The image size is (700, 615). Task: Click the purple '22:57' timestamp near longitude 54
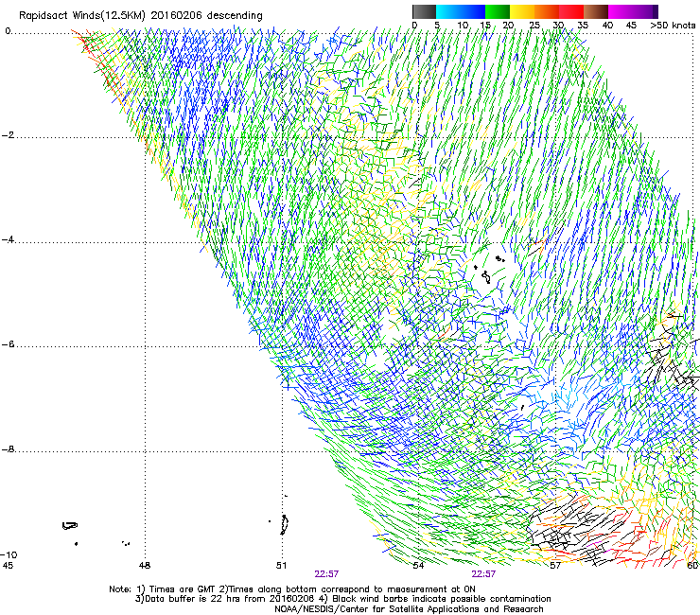pos(484,574)
